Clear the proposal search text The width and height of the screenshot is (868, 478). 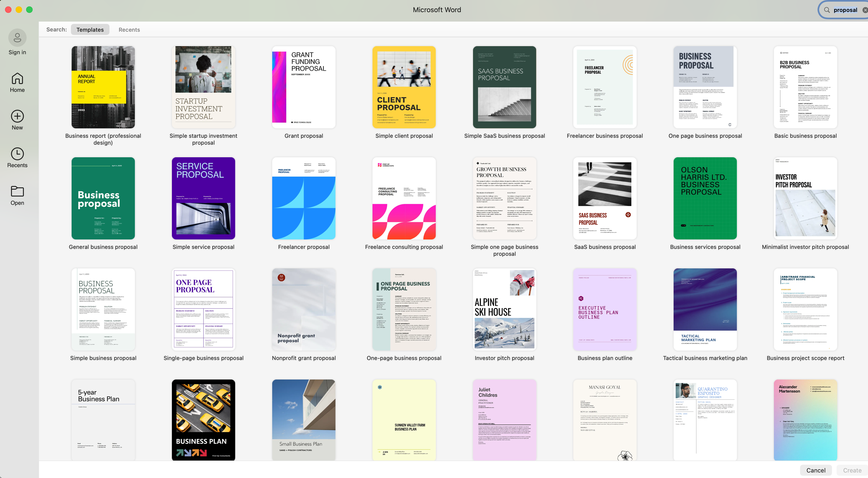(x=865, y=10)
